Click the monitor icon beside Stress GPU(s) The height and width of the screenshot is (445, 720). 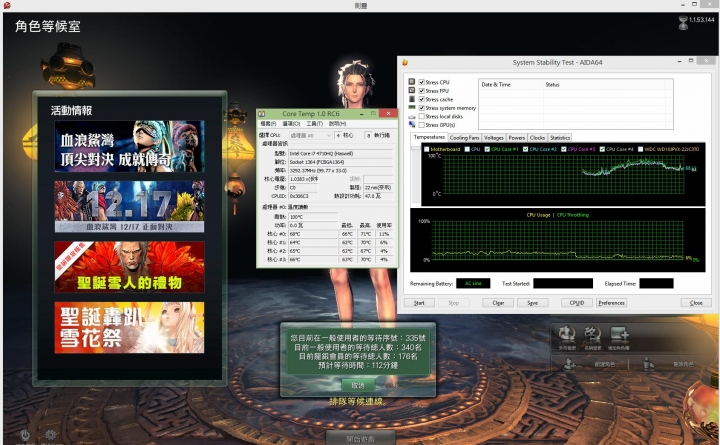click(x=412, y=124)
